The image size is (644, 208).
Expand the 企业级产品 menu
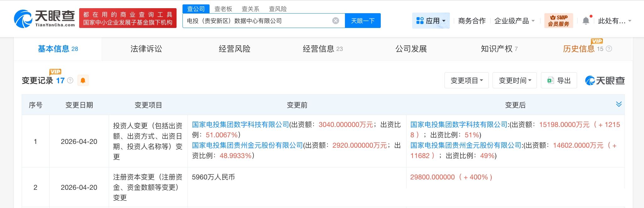[x=514, y=21]
